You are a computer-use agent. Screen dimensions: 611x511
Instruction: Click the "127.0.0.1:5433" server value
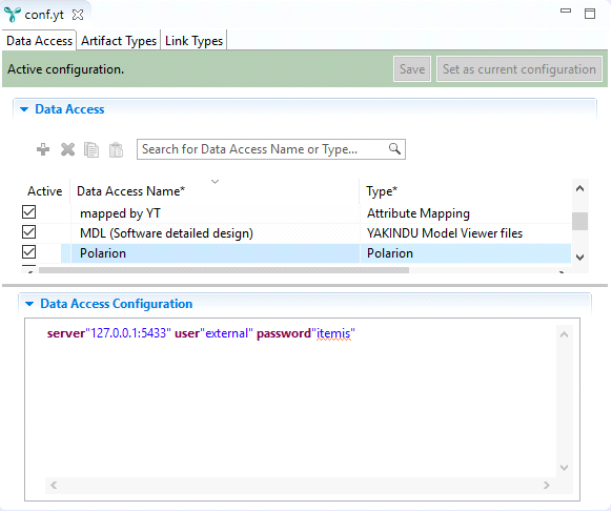tap(128, 334)
